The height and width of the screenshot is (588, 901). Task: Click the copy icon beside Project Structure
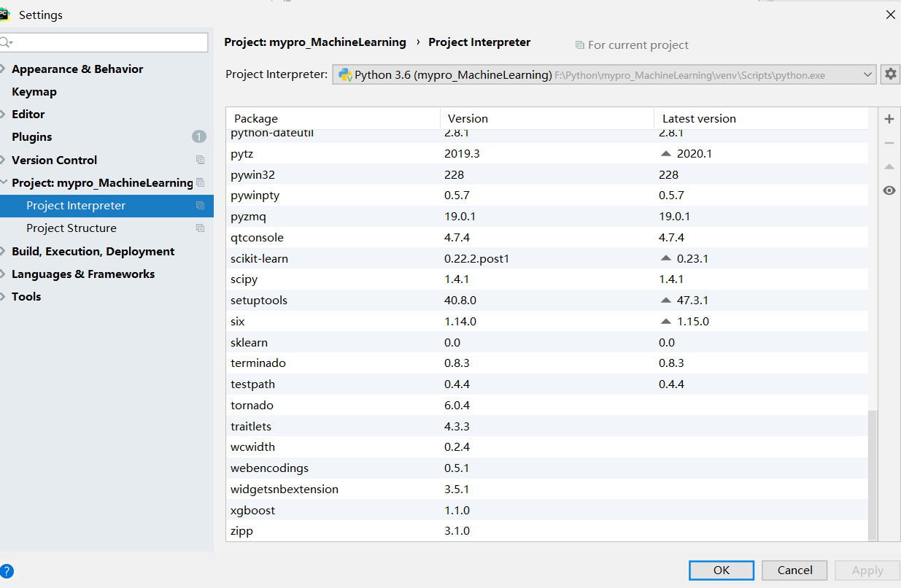(200, 228)
